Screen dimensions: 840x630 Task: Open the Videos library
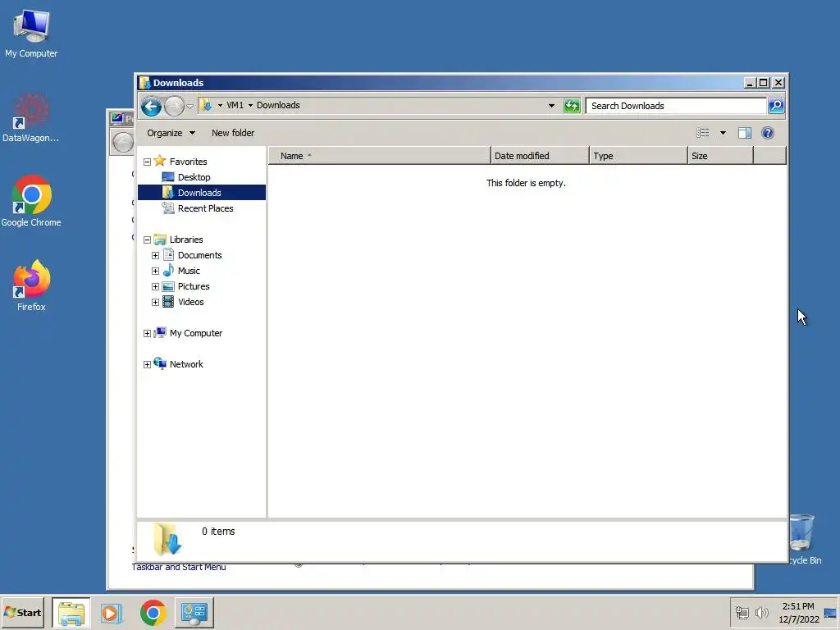[190, 302]
